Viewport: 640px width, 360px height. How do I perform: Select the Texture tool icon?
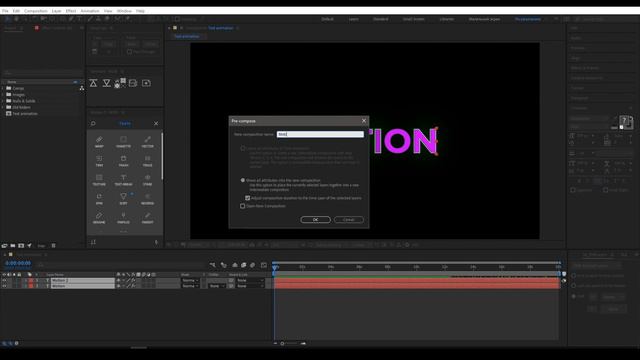click(x=99, y=180)
